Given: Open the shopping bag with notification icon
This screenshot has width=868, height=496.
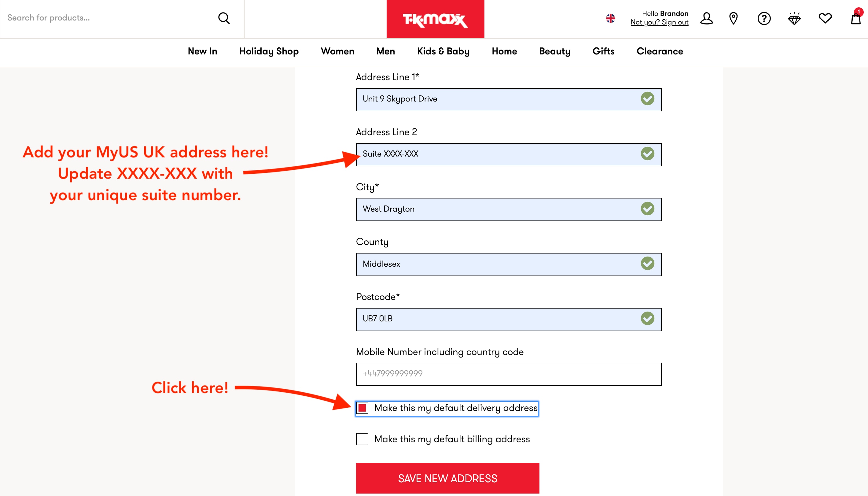Looking at the screenshot, I should click(856, 18).
